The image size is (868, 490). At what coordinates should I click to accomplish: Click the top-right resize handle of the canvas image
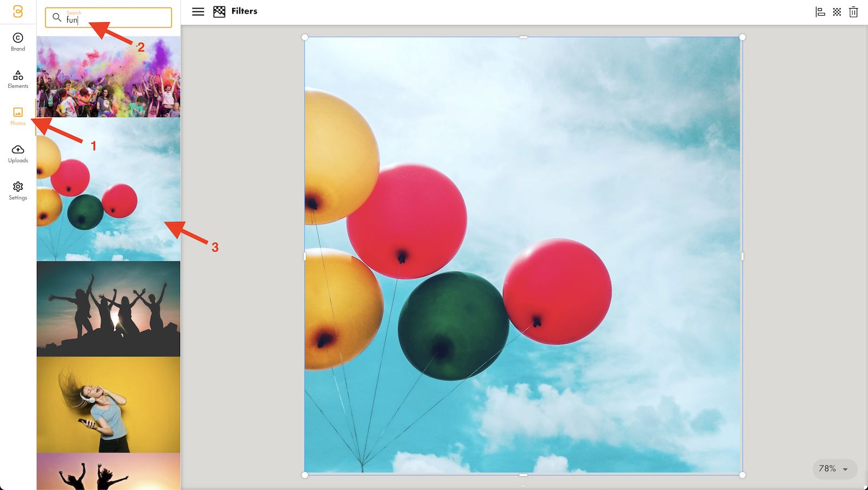[742, 37]
